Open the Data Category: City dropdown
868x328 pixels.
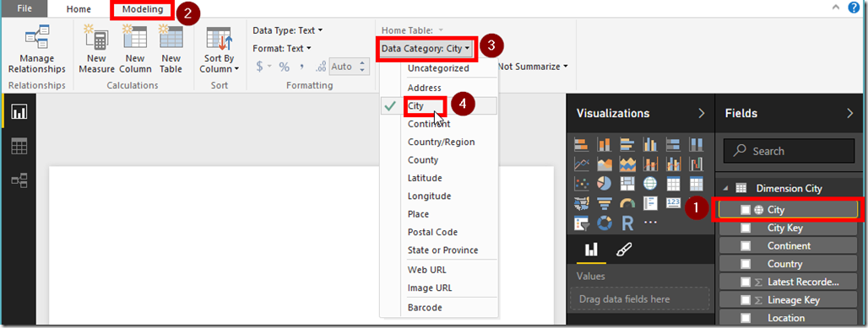pos(426,49)
